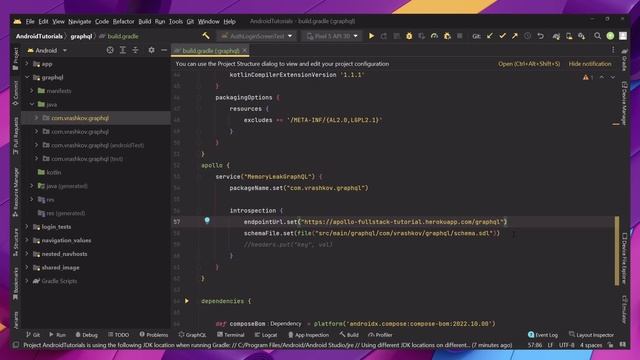Click UTF-8 encoding in status bar
This screenshot has height=360, width=640.
click(567, 345)
